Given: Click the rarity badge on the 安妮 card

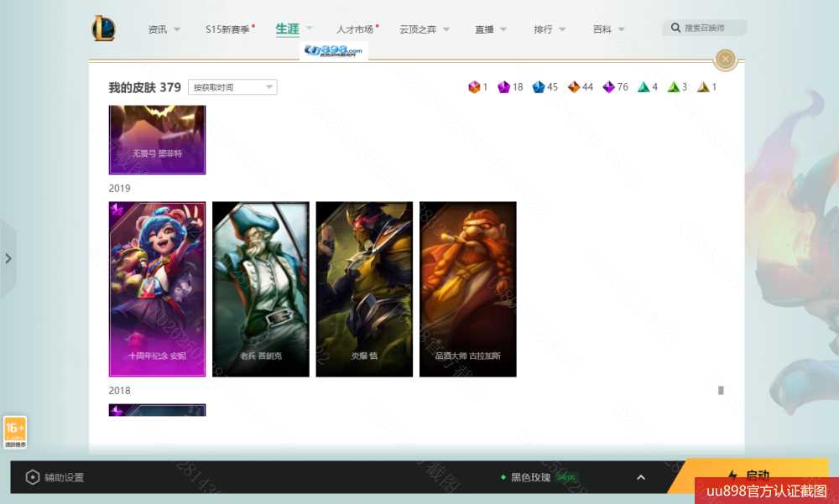Looking at the screenshot, I should pyautogui.click(x=117, y=209).
